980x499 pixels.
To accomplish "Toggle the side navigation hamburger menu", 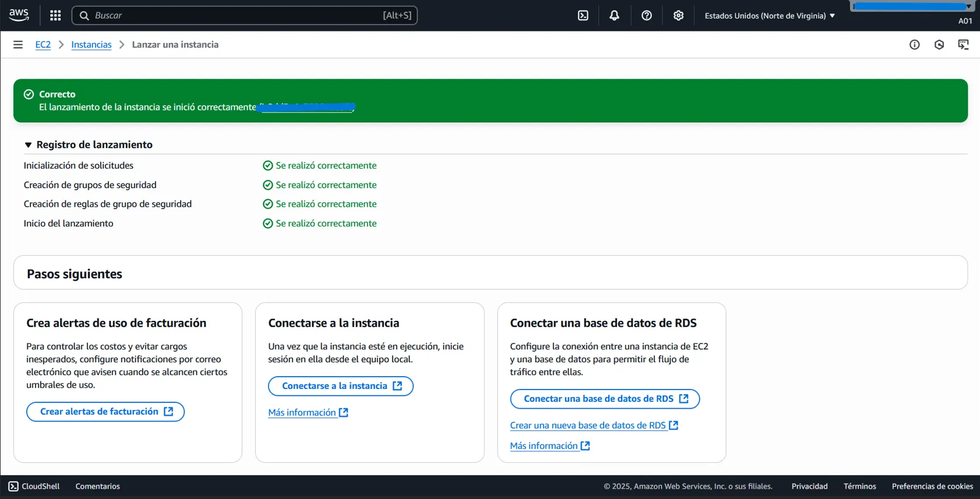I will [18, 45].
